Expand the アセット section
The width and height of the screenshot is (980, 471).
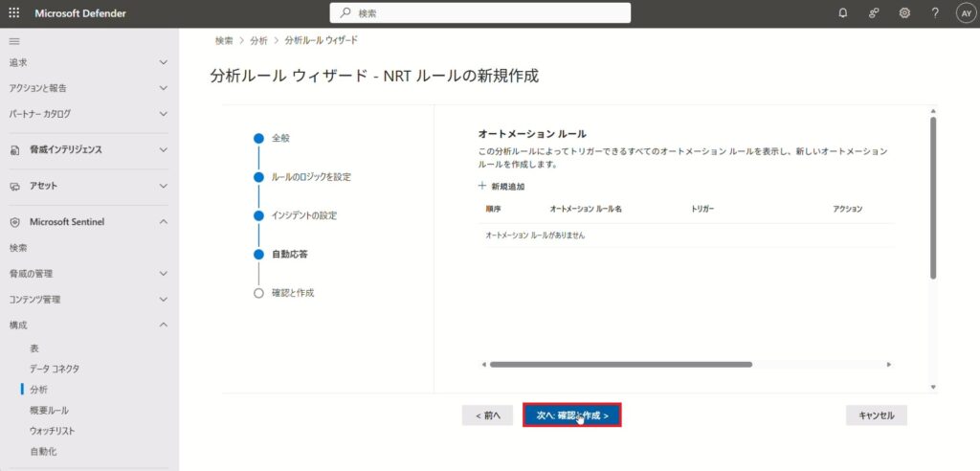(x=163, y=186)
